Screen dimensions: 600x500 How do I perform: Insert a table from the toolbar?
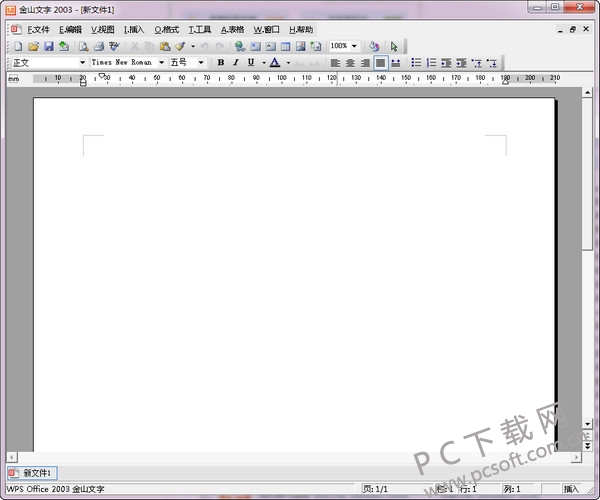(x=285, y=46)
